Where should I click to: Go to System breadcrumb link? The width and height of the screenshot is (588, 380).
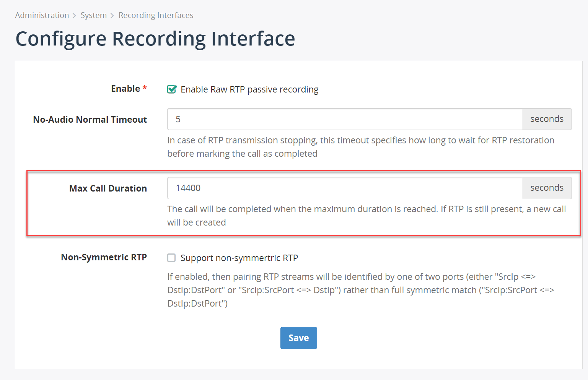tap(94, 15)
